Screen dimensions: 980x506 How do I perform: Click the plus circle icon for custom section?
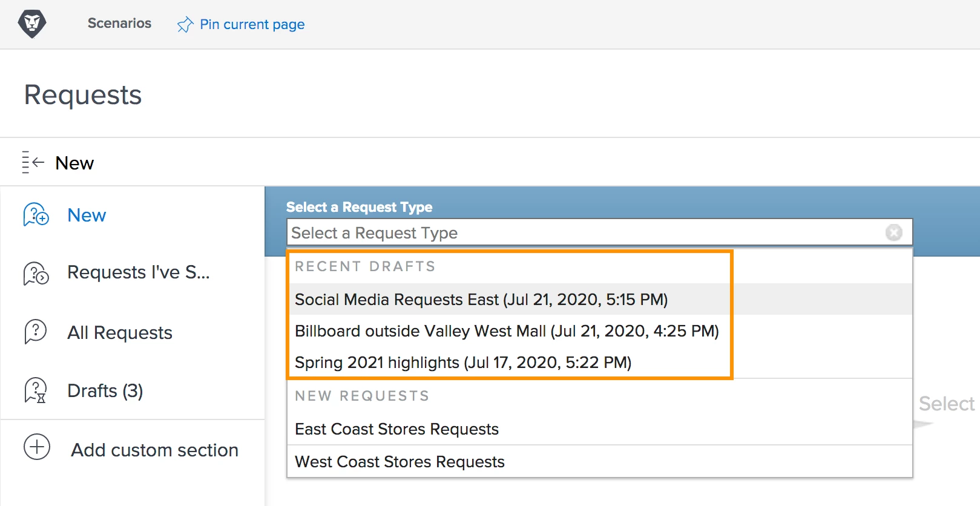(x=37, y=447)
